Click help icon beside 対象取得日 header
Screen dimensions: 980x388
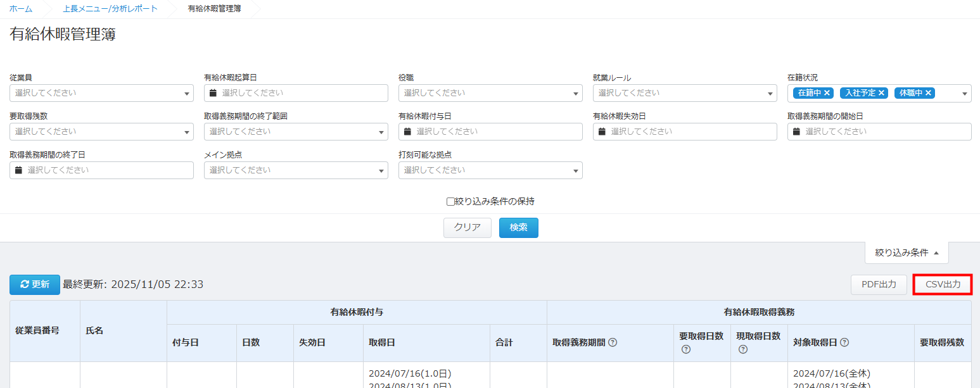click(844, 342)
